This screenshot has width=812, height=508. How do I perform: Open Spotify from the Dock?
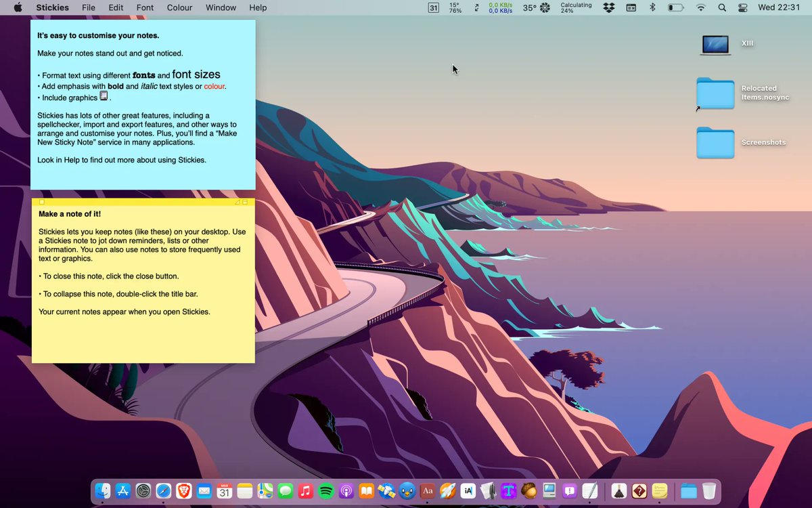point(325,490)
